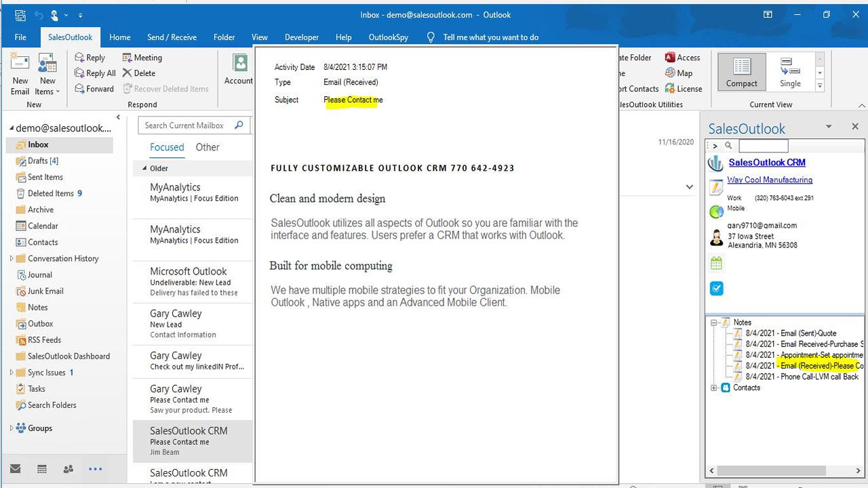868x488 pixels.
Task: Open the Way Cool Manufacturing link
Action: tap(770, 180)
